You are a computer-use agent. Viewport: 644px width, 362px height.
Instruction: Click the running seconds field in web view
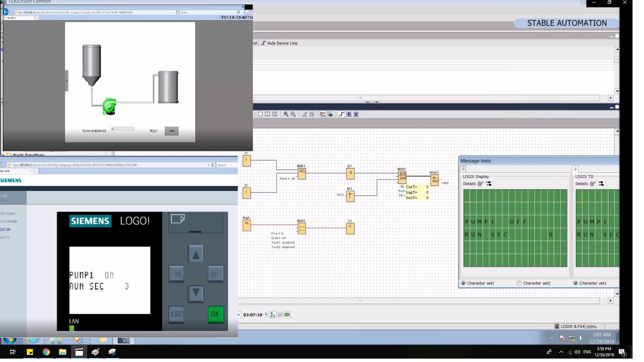tap(123, 129)
